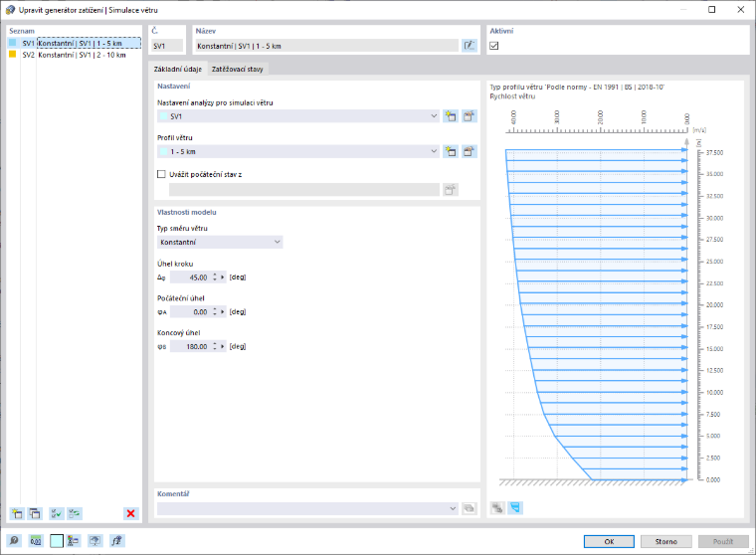Viewport: 756px width, 555px height.
Task: Click the grey diagram view icon under wind chart
Action: (x=497, y=507)
